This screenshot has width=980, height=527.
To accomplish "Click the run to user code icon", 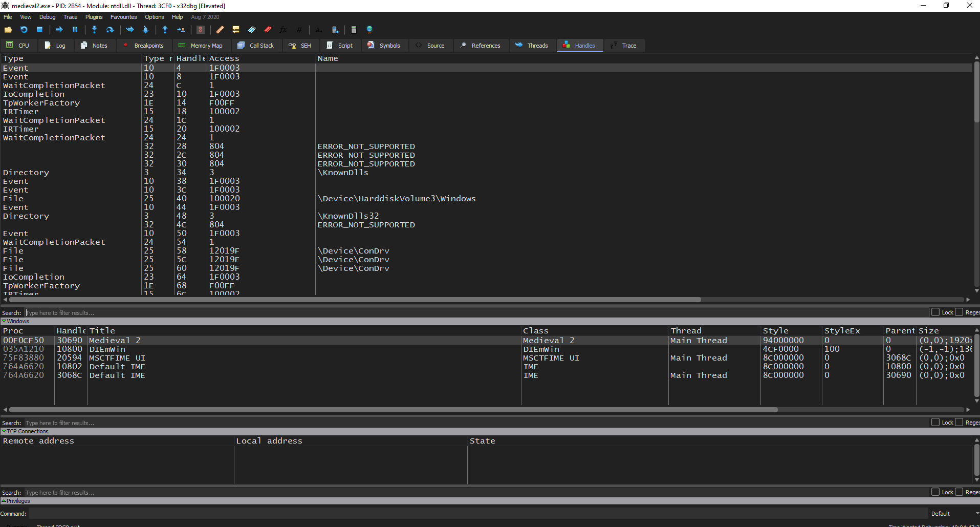I will 181,30.
